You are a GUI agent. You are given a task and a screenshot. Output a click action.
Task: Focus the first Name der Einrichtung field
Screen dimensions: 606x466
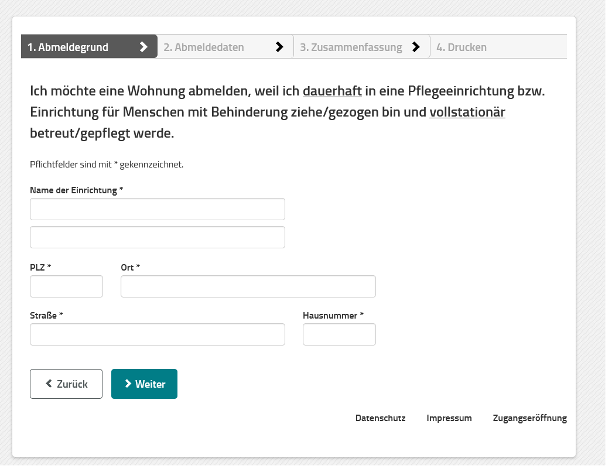point(157,209)
